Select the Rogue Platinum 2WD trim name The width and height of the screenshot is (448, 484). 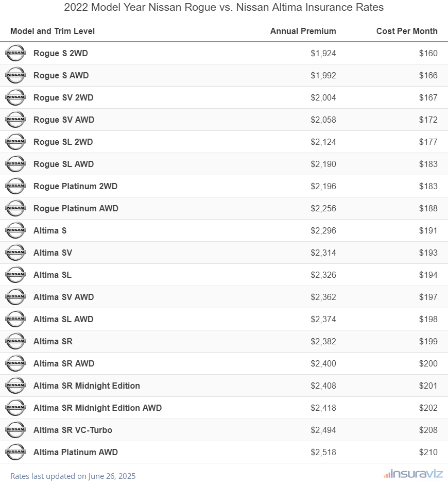tap(76, 186)
